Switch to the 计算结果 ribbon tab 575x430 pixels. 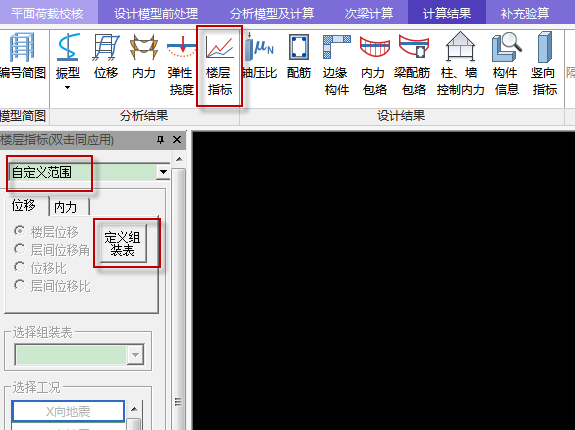point(447,13)
